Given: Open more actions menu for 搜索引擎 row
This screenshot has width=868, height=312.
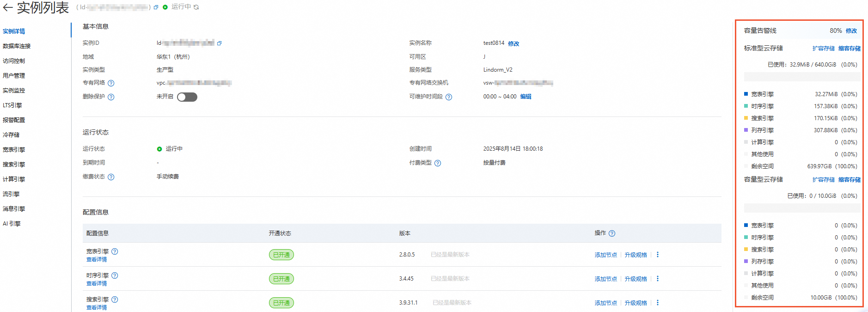Looking at the screenshot, I should [658, 303].
